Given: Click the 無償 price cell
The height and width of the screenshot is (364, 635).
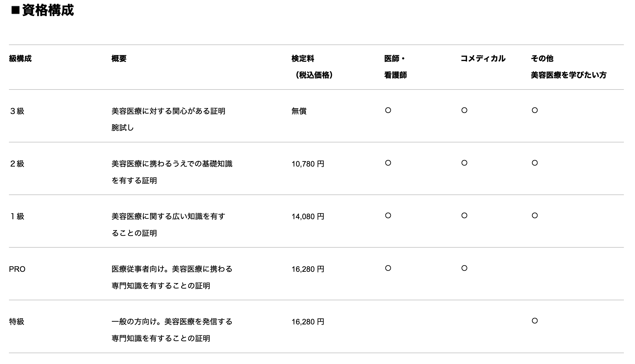Looking at the screenshot, I should 299,111.
